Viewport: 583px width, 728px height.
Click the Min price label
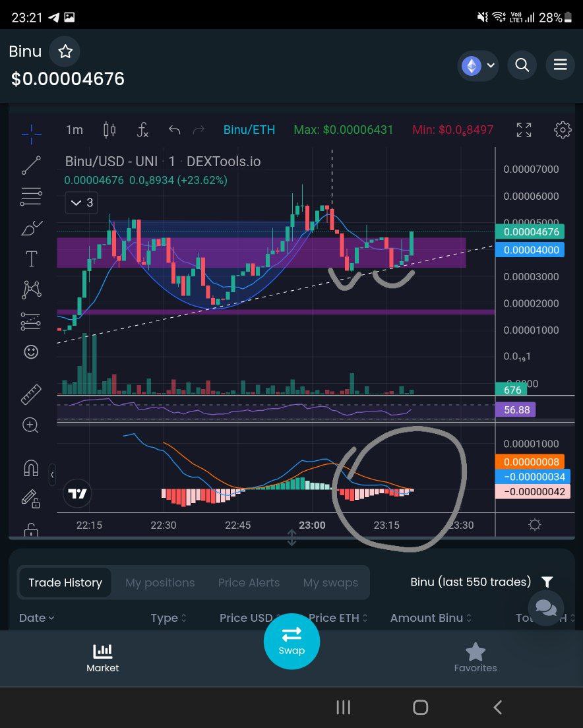(x=453, y=130)
